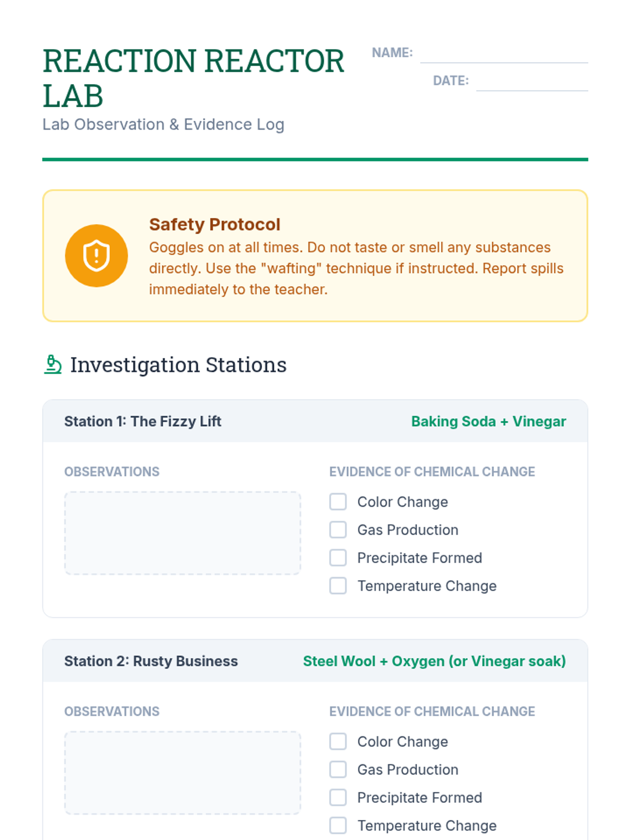
Task: Enable Temperature Change for Station 1
Action: tap(338, 586)
